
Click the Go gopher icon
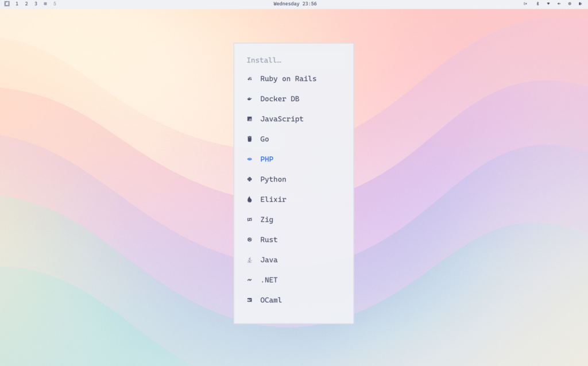[250, 139]
